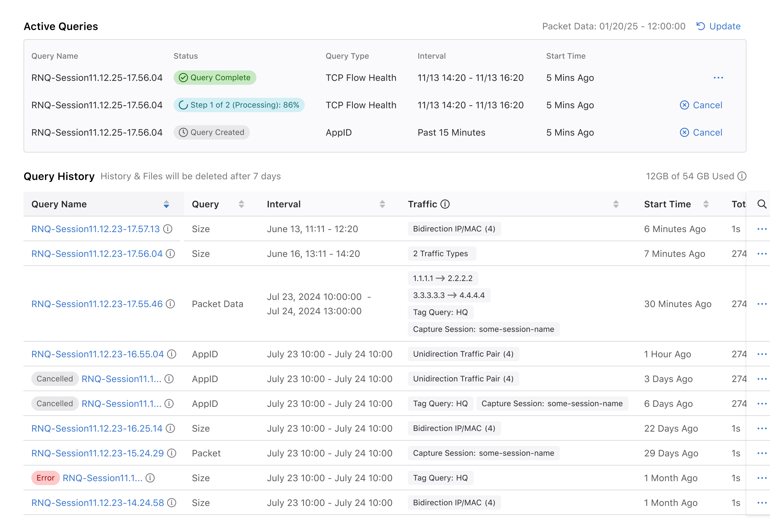Image resolution: width=770 pixels, height=532 pixels.
Task: Open more actions for RNQ-Session11.12.23-17.57.13 row
Action: [762, 229]
